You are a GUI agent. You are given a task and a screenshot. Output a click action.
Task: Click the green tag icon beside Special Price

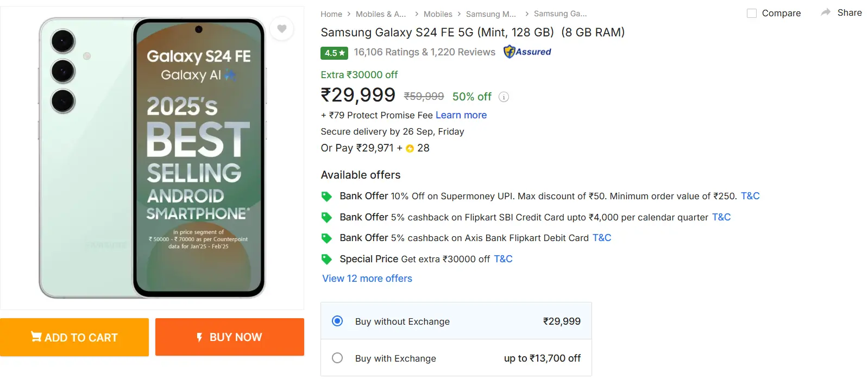coord(326,259)
